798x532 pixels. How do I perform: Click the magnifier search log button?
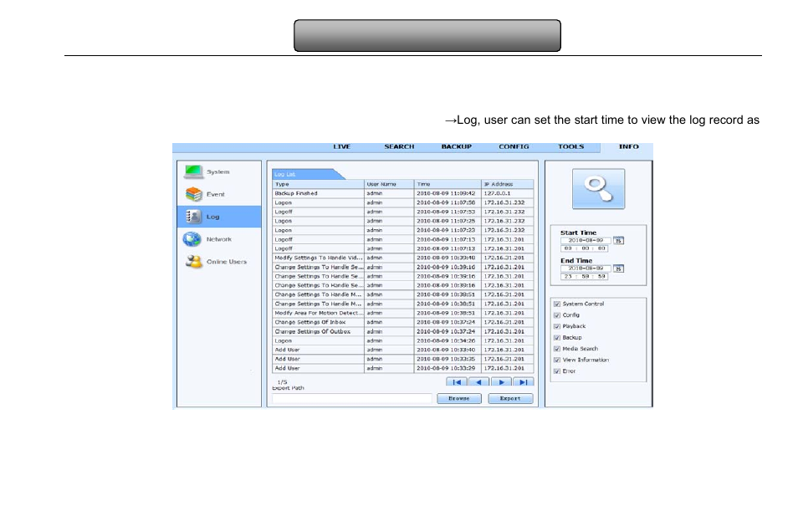(x=598, y=189)
